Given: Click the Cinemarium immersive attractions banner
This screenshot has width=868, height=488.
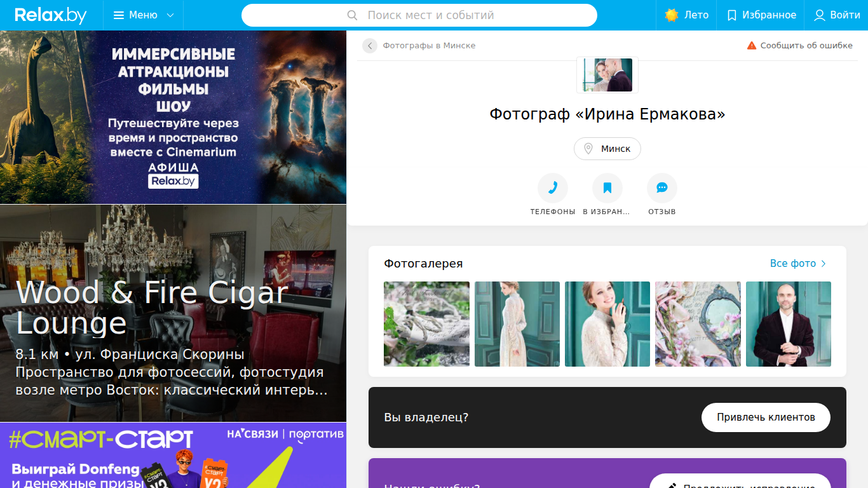Looking at the screenshot, I should click(x=173, y=117).
